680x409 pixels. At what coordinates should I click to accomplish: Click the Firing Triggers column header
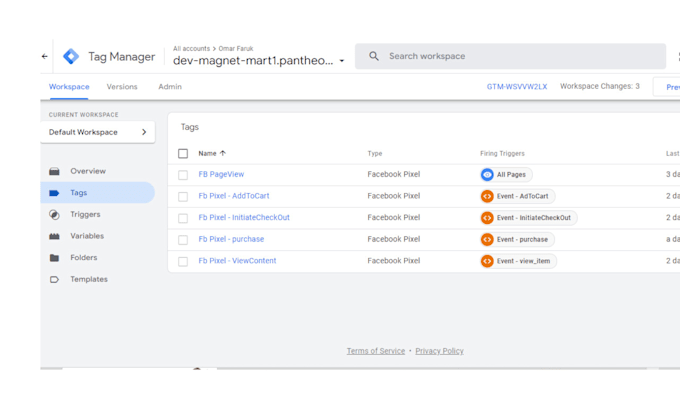coord(502,154)
